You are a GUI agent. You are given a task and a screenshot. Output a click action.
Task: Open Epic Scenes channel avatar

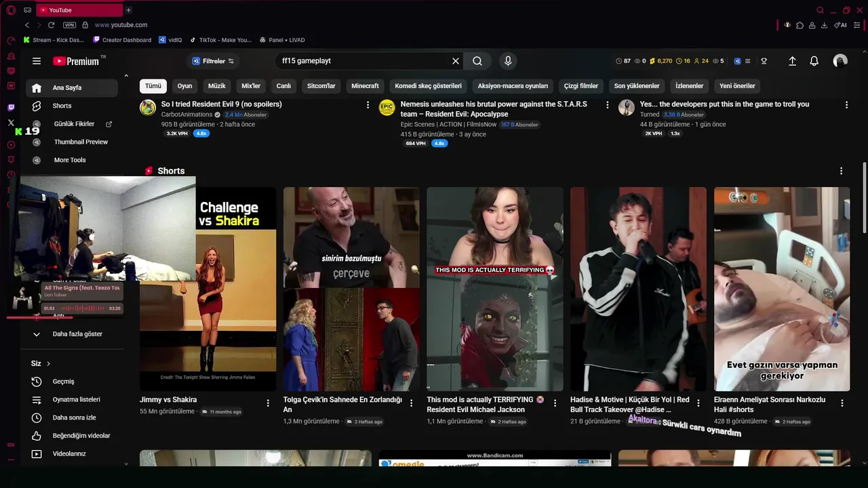pyautogui.click(x=387, y=108)
